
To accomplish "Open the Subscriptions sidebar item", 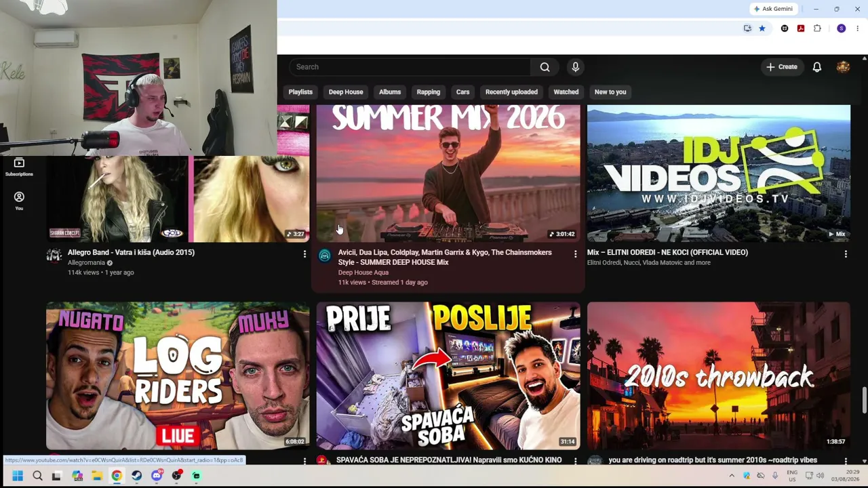I will click(19, 167).
